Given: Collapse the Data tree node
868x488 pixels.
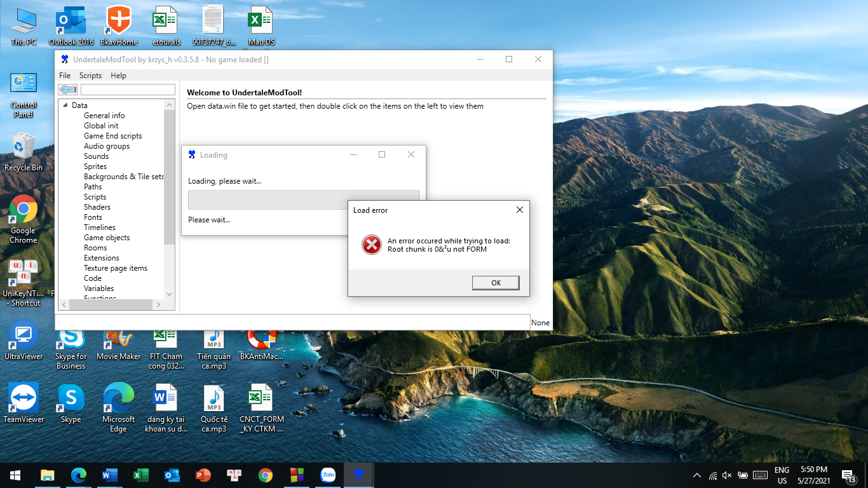Looking at the screenshot, I should coord(65,105).
